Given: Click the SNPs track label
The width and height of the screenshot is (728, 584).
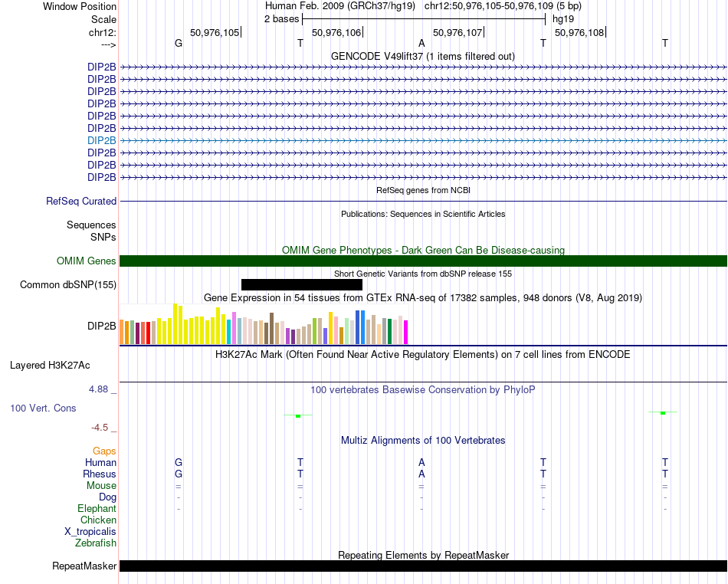Looking at the screenshot, I should (x=103, y=238).
